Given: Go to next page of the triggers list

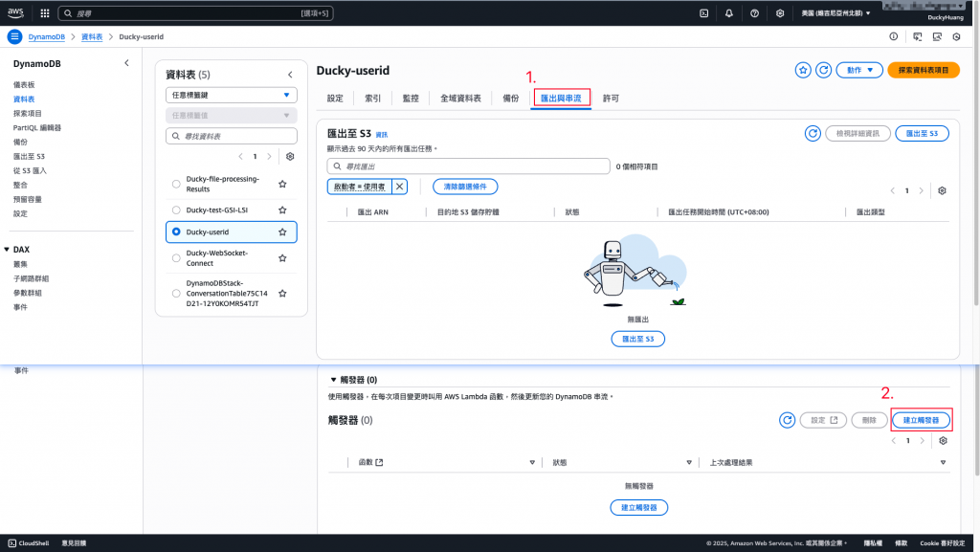Looking at the screenshot, I should (922, 440).
